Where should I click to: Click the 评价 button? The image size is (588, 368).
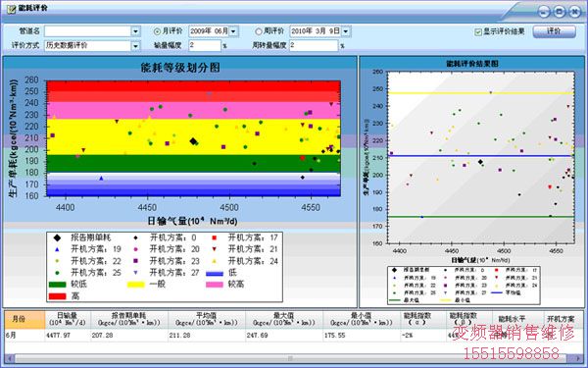[x=554, y=31]
